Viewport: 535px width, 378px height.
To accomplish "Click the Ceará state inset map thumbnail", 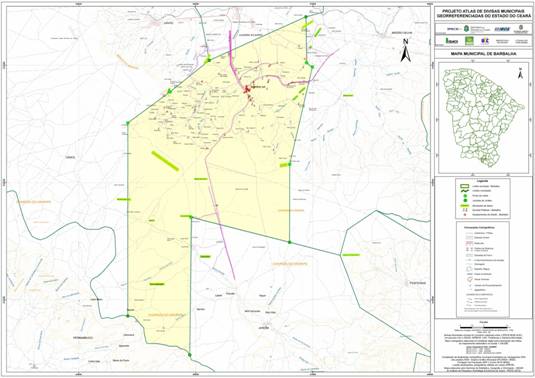I will click(x=483, y=117).
